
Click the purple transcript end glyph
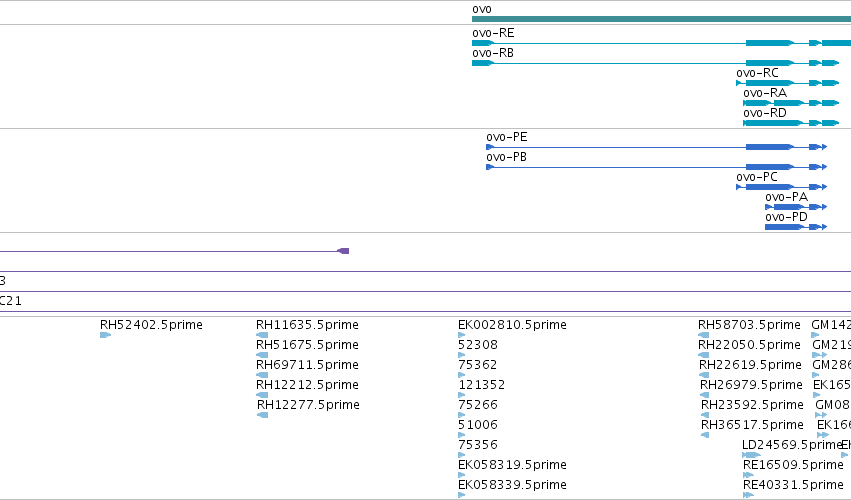pos(343,251)
